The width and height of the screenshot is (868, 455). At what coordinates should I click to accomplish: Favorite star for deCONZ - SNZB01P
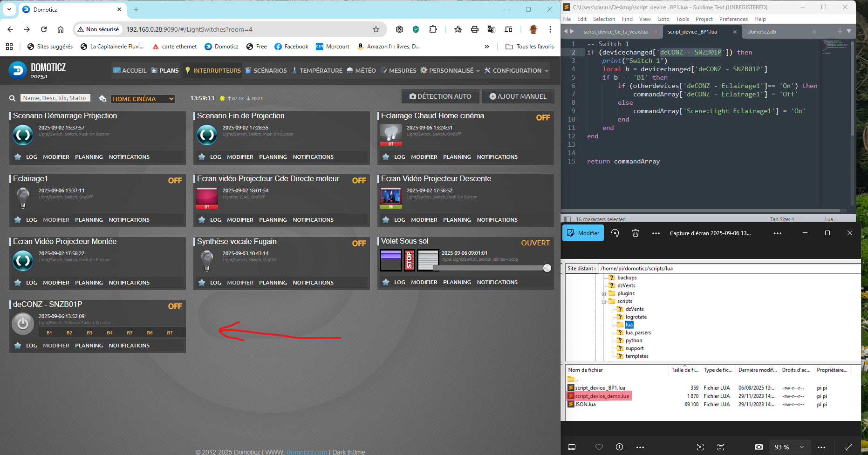point(18,346)
